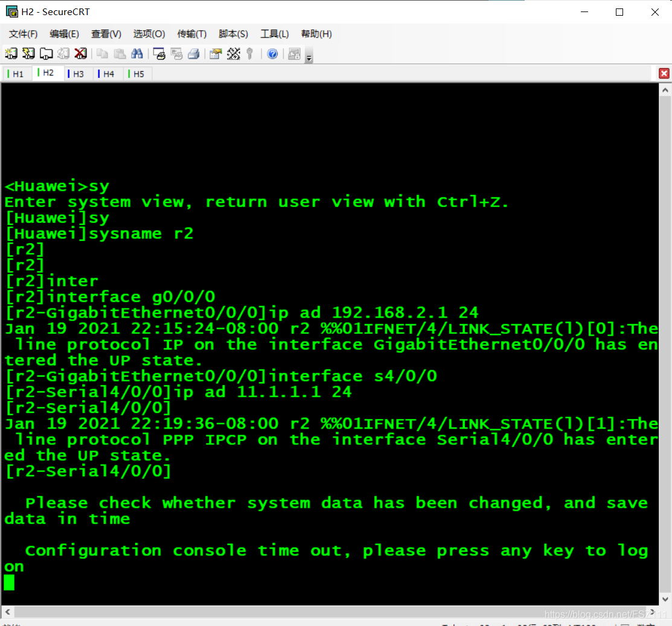Click the Quick Connect lightning icon
Screen dimensions: 672x626
pyautogui.click(x=29, y=54)
